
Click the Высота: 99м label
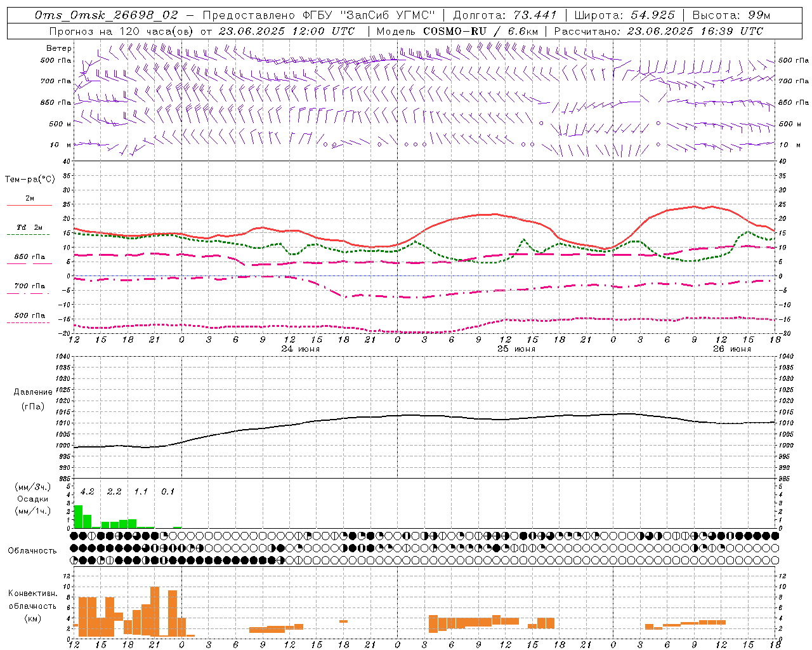point(730,15)
